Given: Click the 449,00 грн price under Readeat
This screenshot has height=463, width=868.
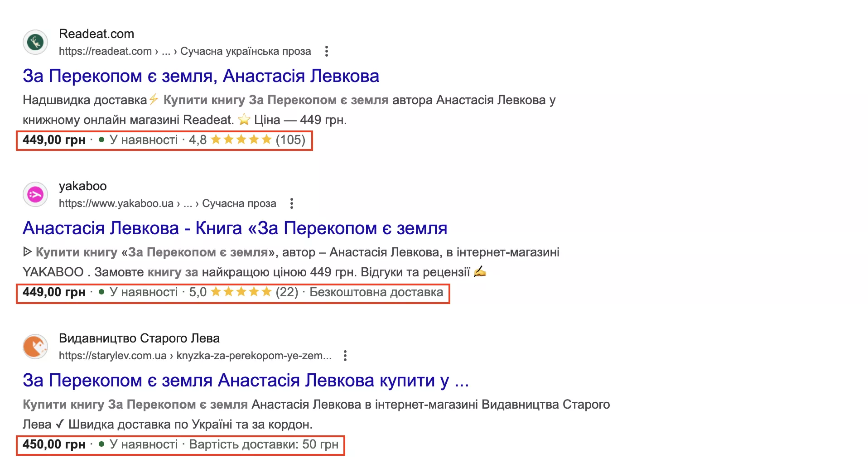Looking at the screenshot, I should pyautogui.click(x=54, y=140).
